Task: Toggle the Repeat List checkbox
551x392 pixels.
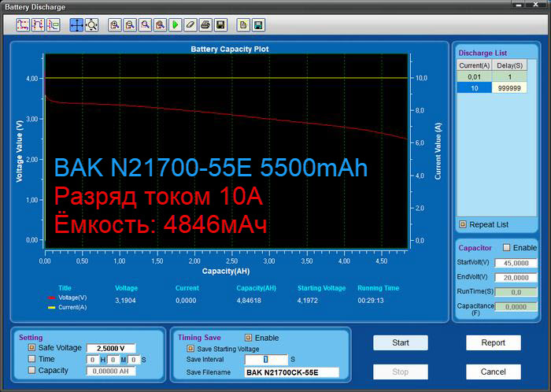Action: tap(463, 224)
